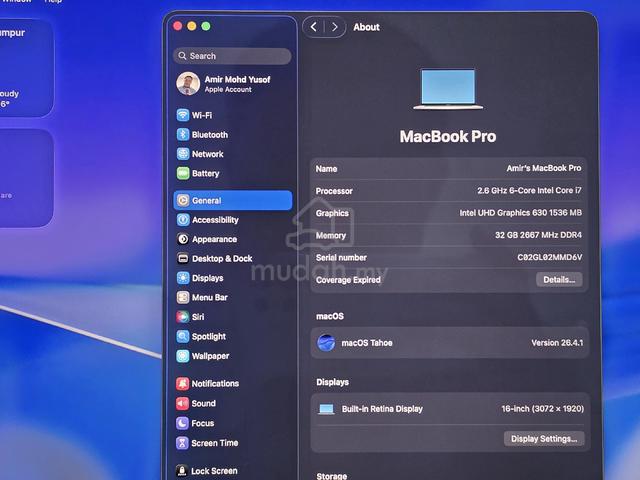Screen dimensions: 640x480
Task: Open Bluetooth settings icon
Action: 182,134
